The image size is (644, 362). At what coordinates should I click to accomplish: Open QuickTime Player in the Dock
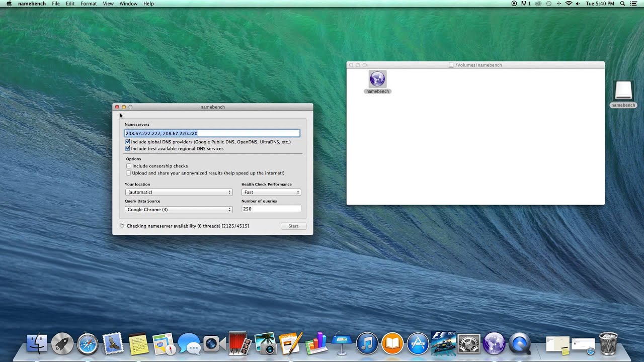pos(520,344)
